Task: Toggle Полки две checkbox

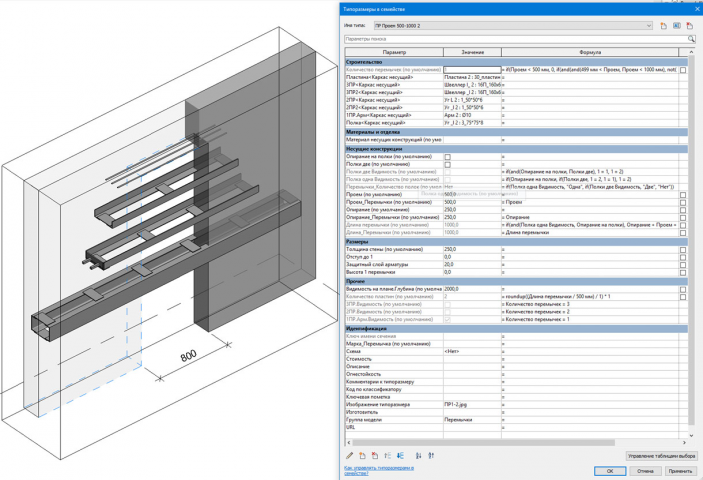Action: (x=447, y=164)
